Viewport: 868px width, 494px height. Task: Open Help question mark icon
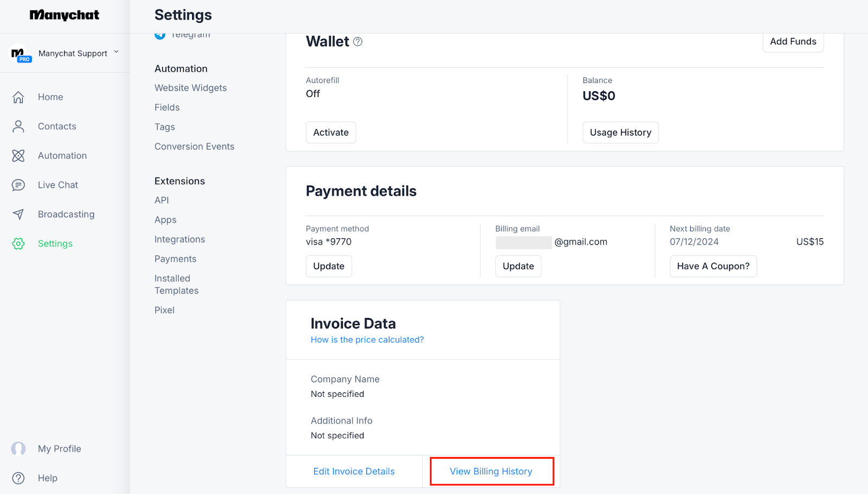coord(18,478)
